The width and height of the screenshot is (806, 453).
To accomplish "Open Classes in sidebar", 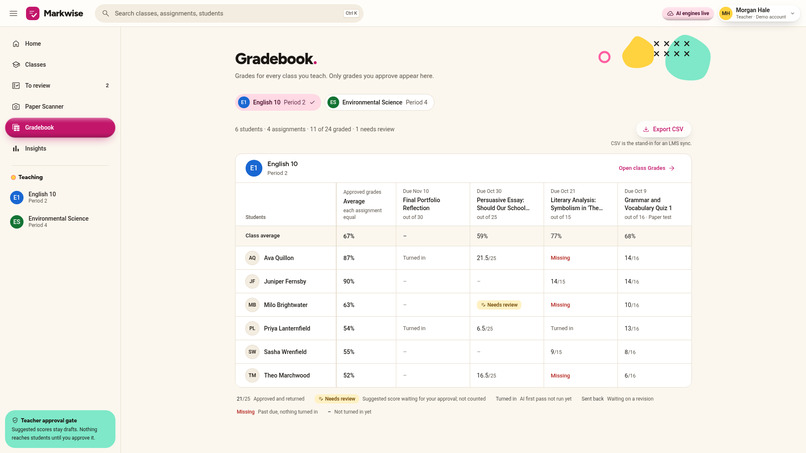I will click(60, 65).
